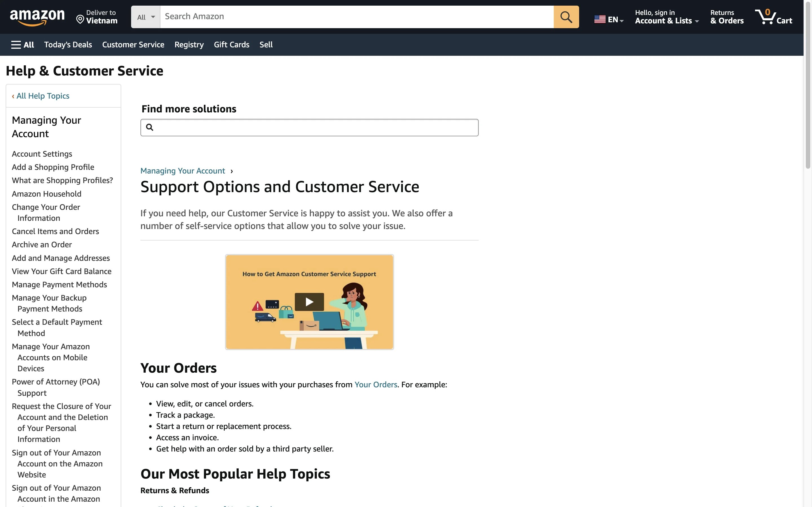Open Today's Deals in navigation bar
The image size is (812, 507).
tap(68, 45)
